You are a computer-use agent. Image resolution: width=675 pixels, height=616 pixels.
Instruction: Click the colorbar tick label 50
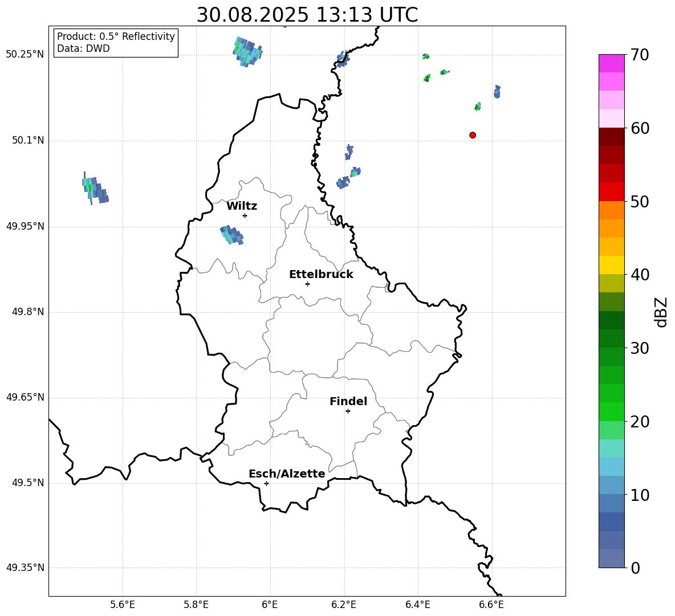(x=640, y=201)
